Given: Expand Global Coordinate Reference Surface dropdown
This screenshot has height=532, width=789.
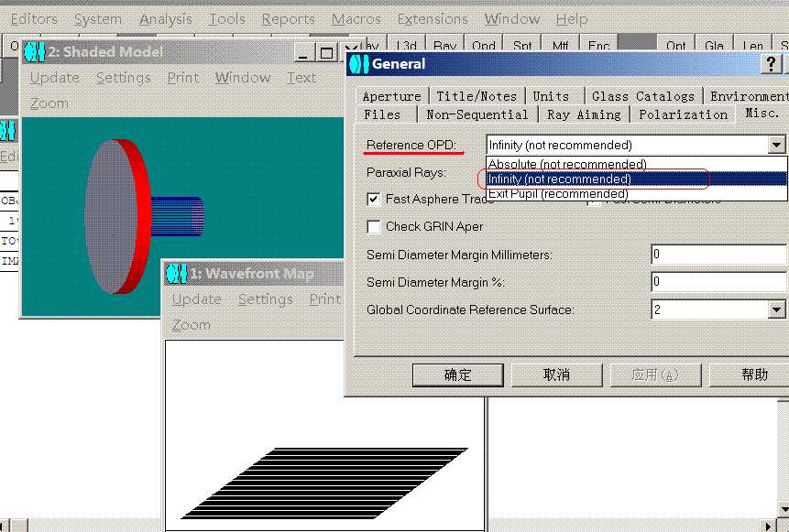Looking at the screenshot, I should (x=776, y=309).
